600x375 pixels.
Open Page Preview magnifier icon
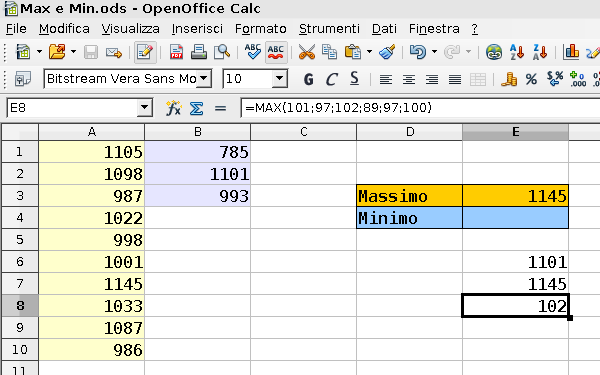[x=222, y=52]
